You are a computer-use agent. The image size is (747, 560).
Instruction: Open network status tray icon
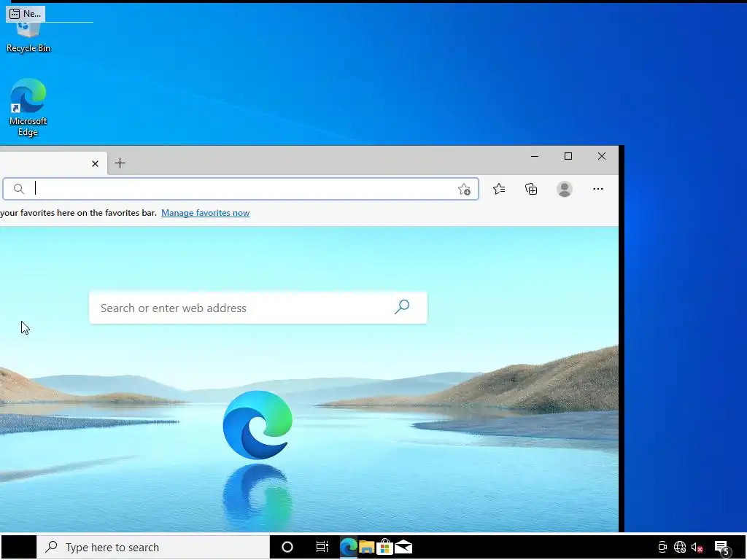pyautogui.click(x=680, y=547)
